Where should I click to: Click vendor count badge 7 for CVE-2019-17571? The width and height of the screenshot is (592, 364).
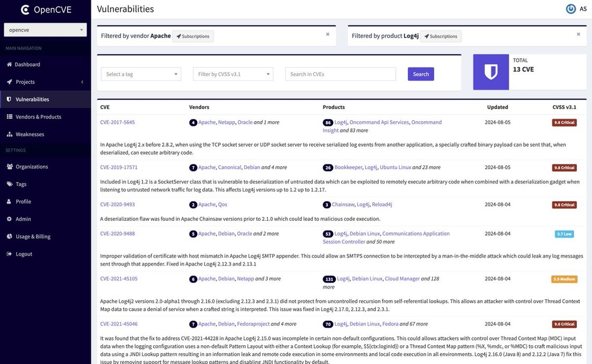(x=193, y=167)
